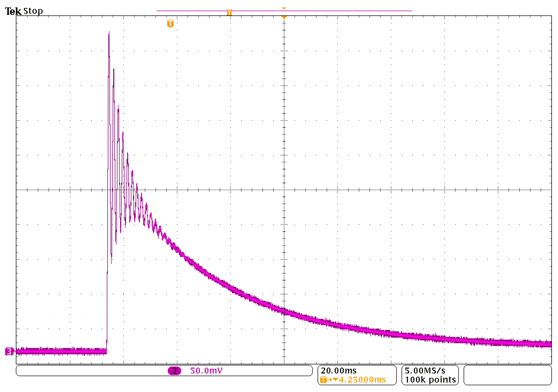Click the 4.25000ms trigger delay value

(362, 380)
